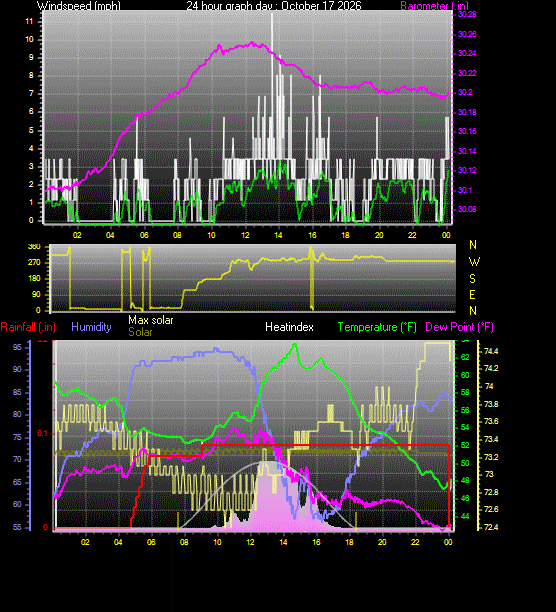This screenshot has width=556, height=612.
Task: Click the "73.2" yellow right axis value
Action: point(491,457)
